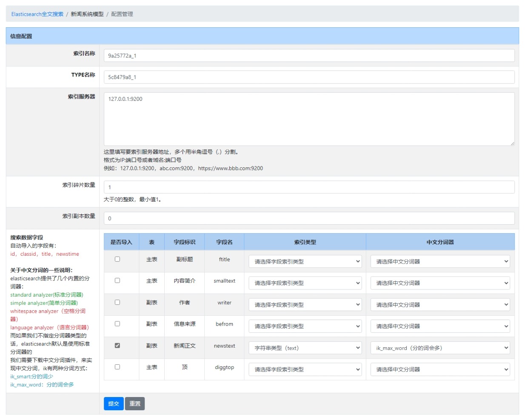Click the 重置 reset button
This screenshot has height=420, width=525.
coord(135,403)
